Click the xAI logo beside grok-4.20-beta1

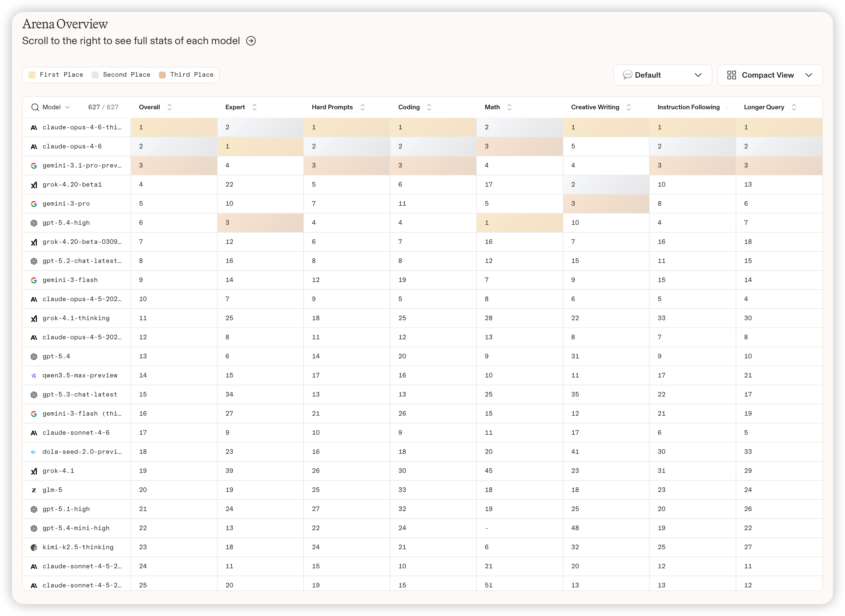(x=34, y=185)
